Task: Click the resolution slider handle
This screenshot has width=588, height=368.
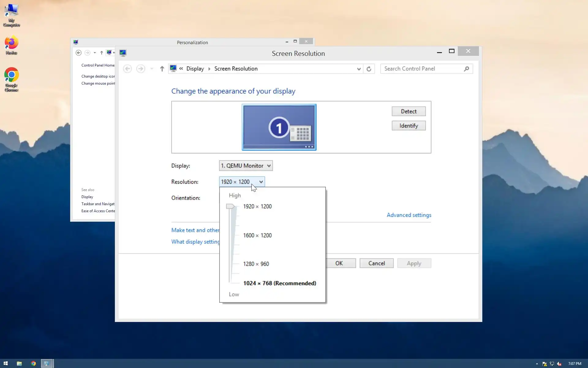Action: 230,206
